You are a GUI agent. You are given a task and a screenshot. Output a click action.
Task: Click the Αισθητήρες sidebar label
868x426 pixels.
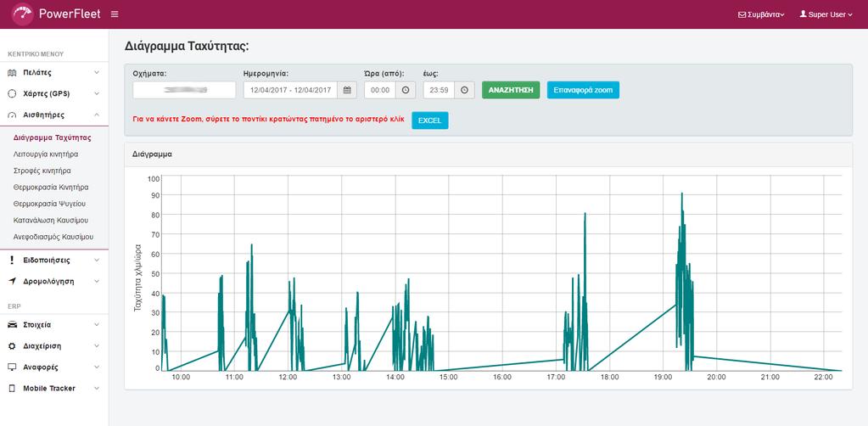(x=44, y=115)
